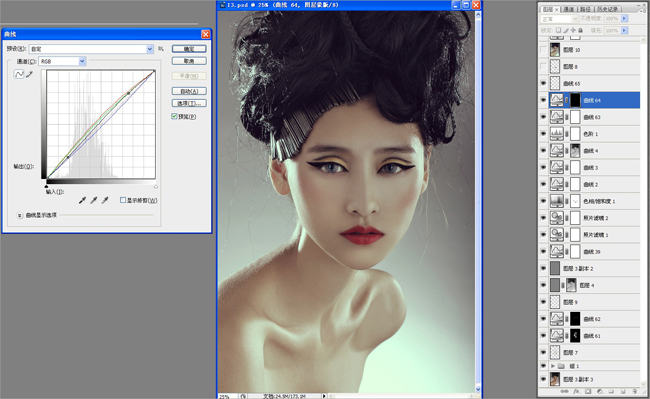Image resolution: width=650 pixels, height=399 pixels.
Task: Switch to the 路径 Paths tab
Action: point(585,9)
